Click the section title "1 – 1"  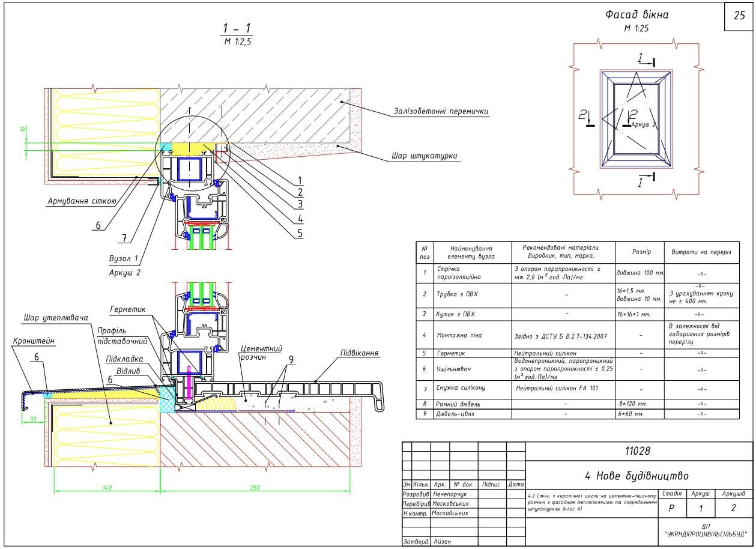click(236, 28)
